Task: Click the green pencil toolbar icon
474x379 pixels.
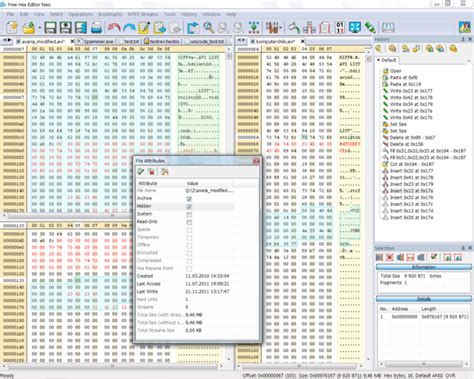Action: click(x=370, y=28)
